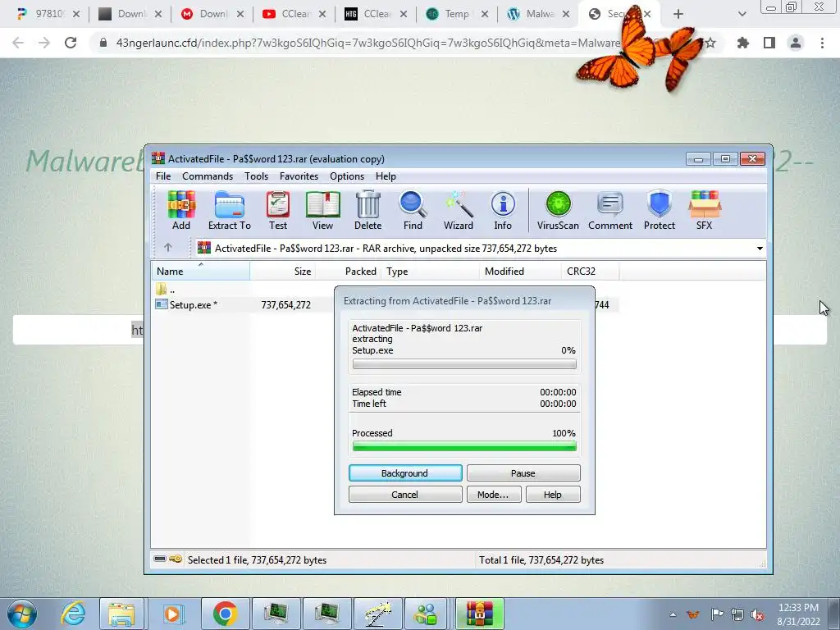Click the taskbar clock 12:33 PM
Image resolution: width=840 pixels, height=630 pixels.
click(798, 608)
